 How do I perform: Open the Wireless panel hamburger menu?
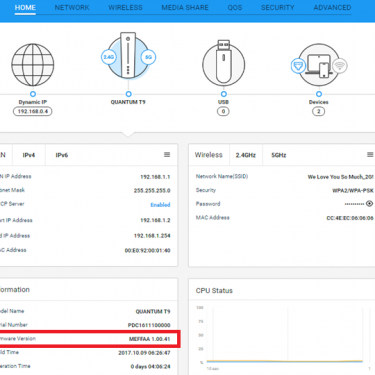370,155
